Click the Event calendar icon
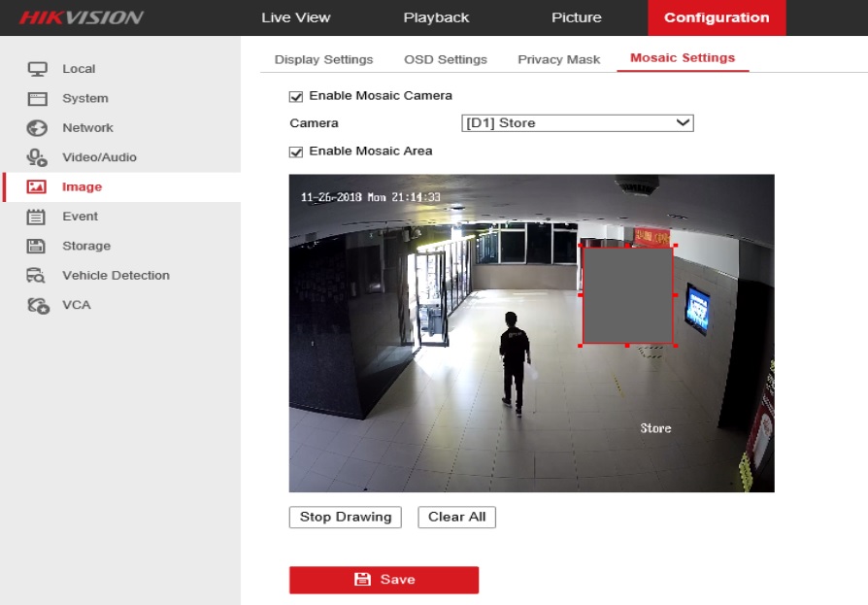The image size is (868, 605). [37, 217]
